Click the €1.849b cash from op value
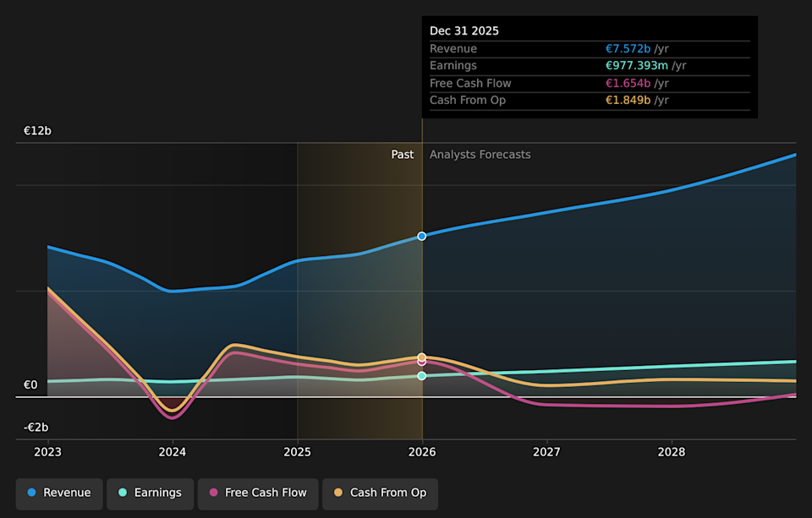The width and height of the screenshot is (812, 518). pos(628,101)
